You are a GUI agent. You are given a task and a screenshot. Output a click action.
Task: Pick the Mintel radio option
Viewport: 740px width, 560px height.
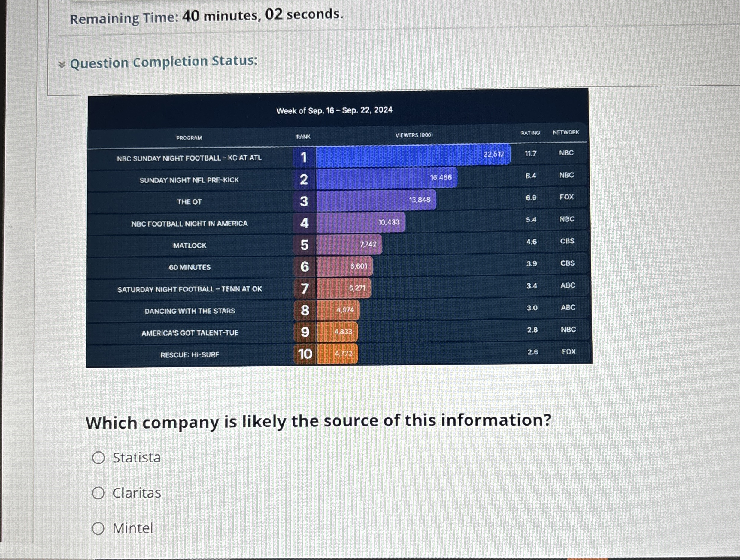98,528
